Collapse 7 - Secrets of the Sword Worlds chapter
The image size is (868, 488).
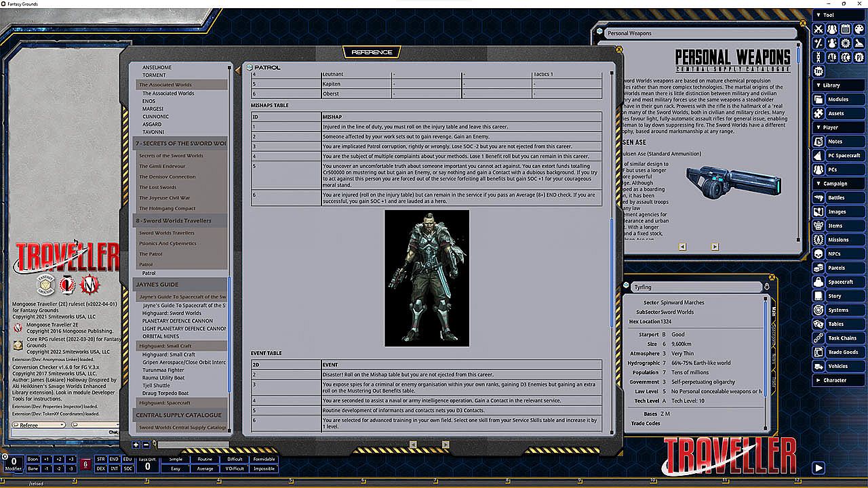pos(180,143)
